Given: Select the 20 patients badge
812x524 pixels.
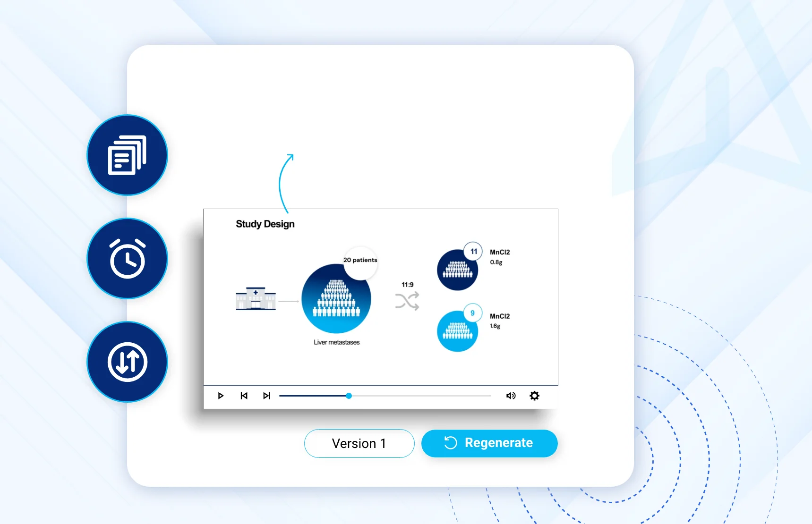Looking at the screenshot, I should click(x=360, y=260).
